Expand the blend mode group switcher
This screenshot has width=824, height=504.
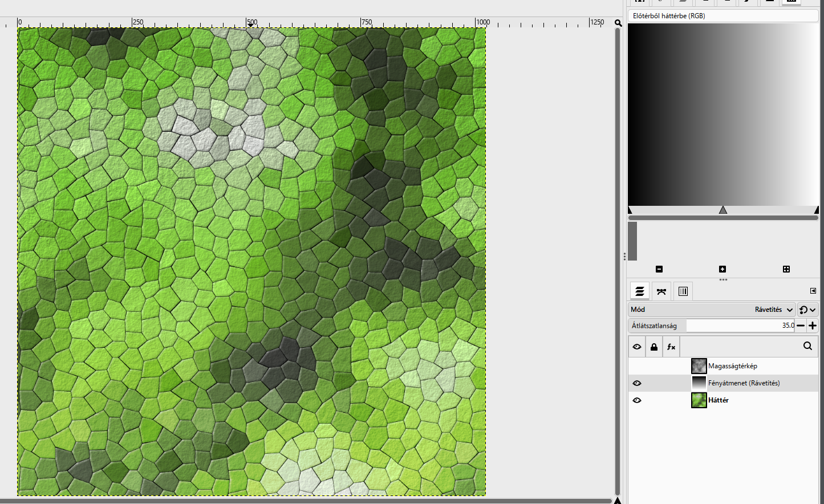[x=807, y=310]
